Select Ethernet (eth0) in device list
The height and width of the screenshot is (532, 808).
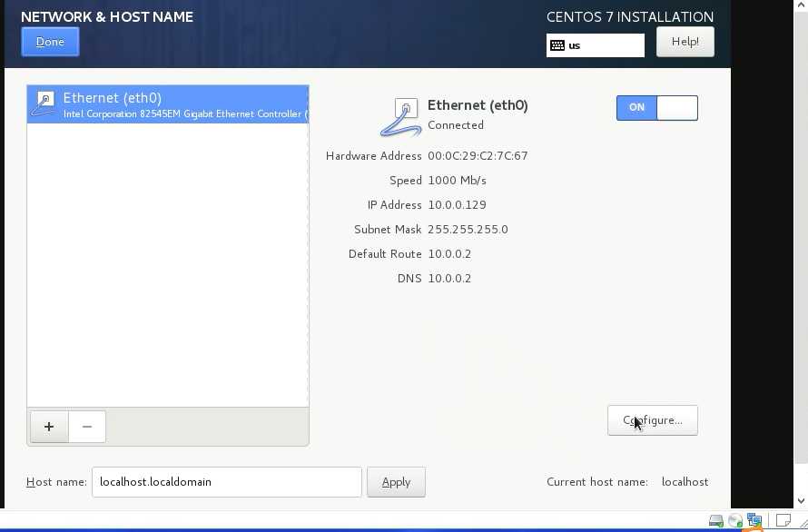(168, 104)
